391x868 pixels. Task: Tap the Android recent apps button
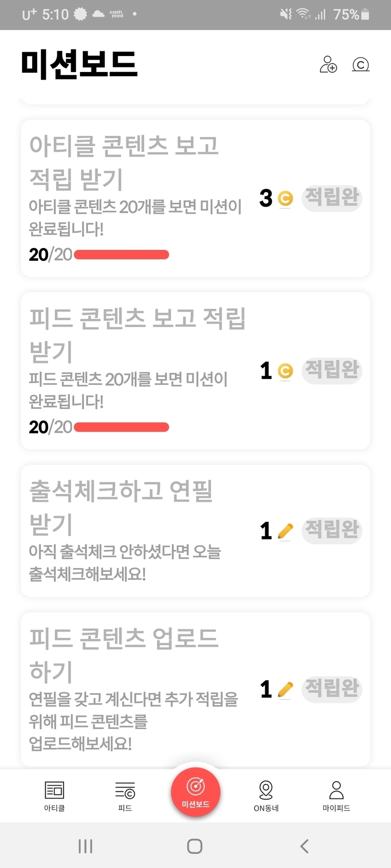pyautogui.click(x=85, y=846)
